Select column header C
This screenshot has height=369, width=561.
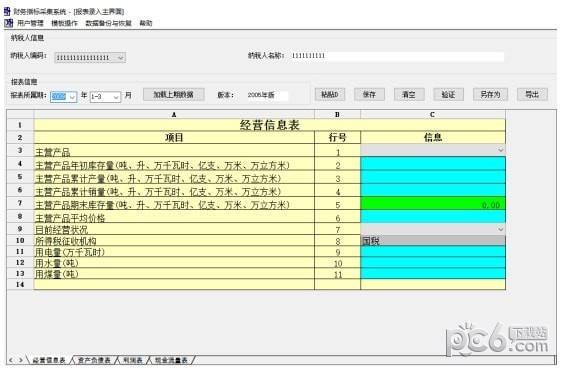pos(433,115)
